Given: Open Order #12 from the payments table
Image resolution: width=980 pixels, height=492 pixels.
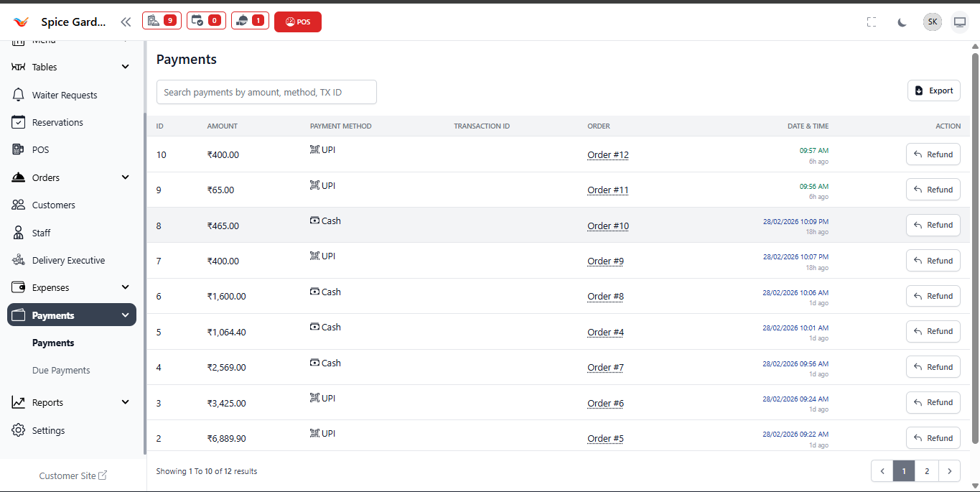Looking at the screenshot, I should point(607,154).
